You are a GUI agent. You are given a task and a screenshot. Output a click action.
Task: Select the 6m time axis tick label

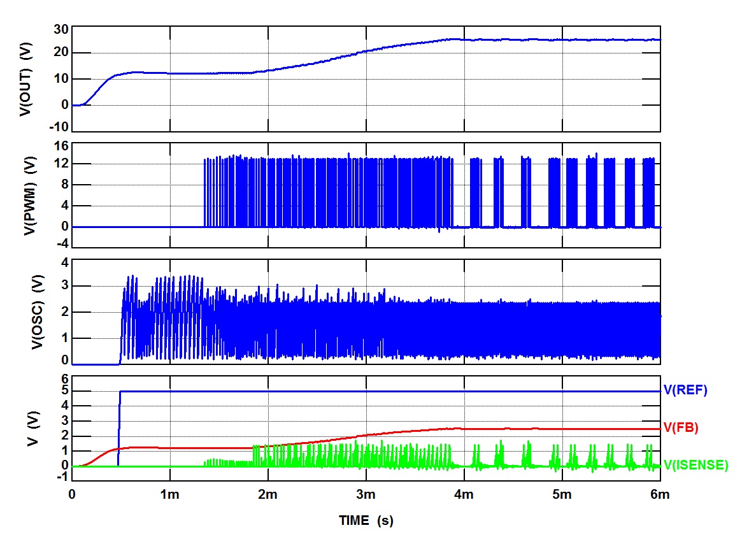tap(660, 494)
